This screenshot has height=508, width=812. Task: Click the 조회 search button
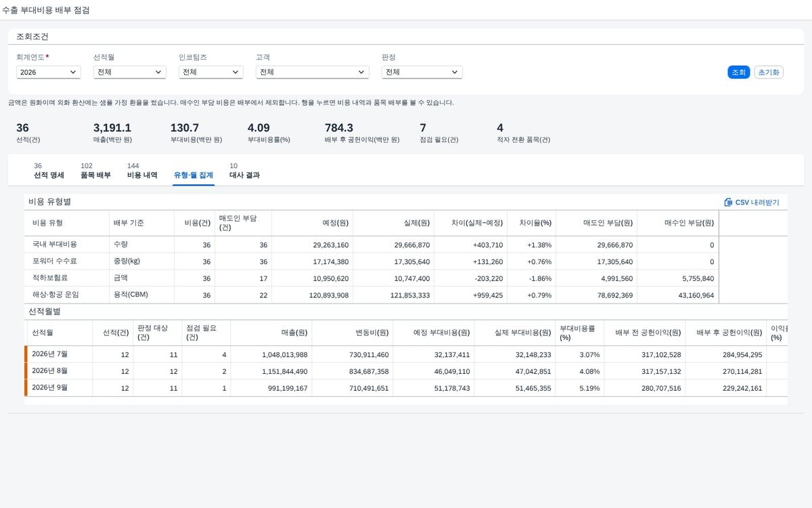click(738, 72)
